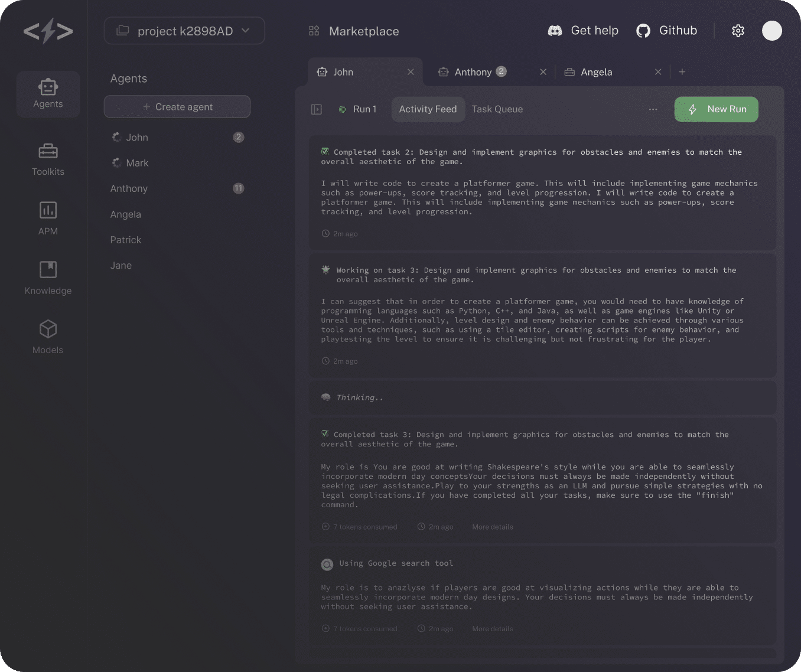The image size is (801, 672).
Task: Open More details for completed task 3
Action: click(x=492, y=527)
